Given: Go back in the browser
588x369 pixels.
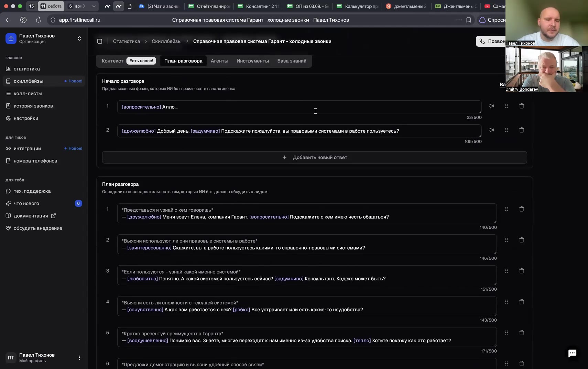Looking at the screenshot, I should 8,20.
